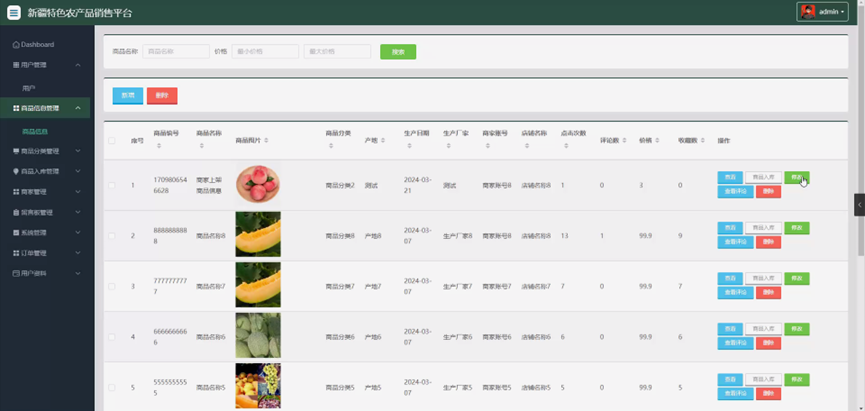Sort by 商家账号 column arrows
Viewport: 865px width, 411px height.
click(488, 146)
